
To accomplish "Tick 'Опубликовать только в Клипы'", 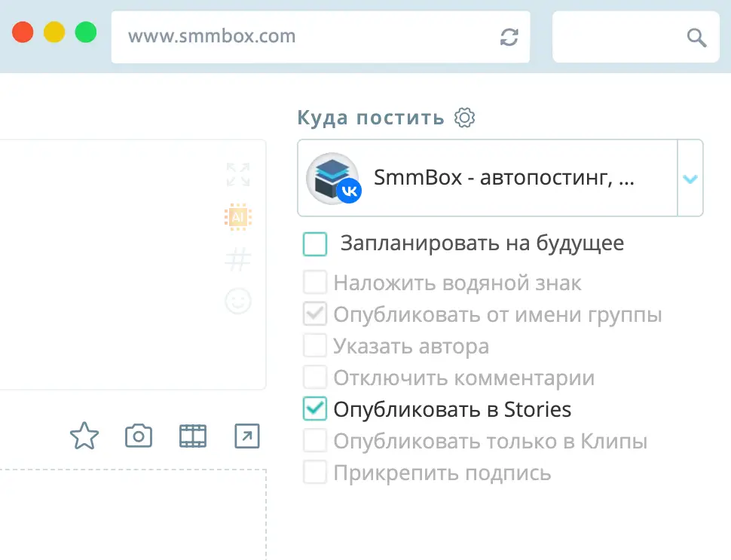I will coord(315,441).
